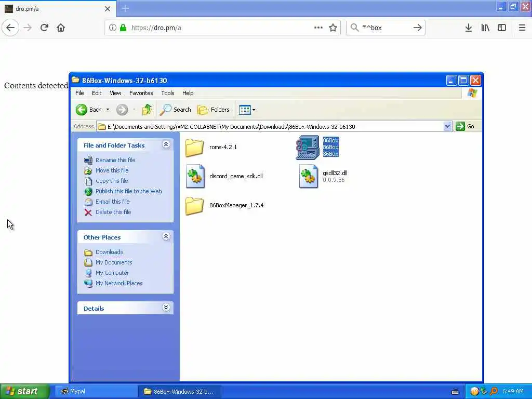Click the Windows Start button
This screenshot has width=532, height=399.
coord(25,391)
